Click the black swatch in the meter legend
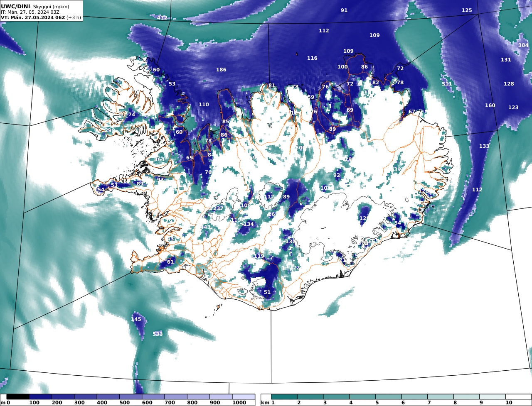 [x=18, y=397]
